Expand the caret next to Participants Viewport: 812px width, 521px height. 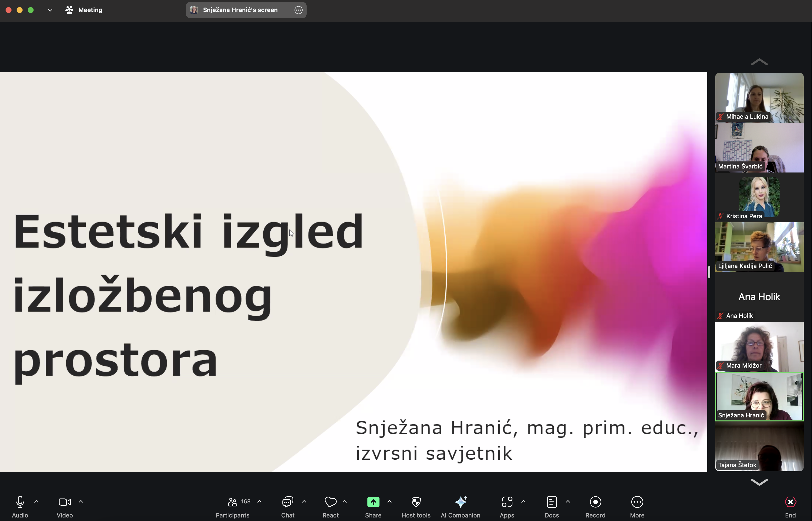tap(259, 501)
